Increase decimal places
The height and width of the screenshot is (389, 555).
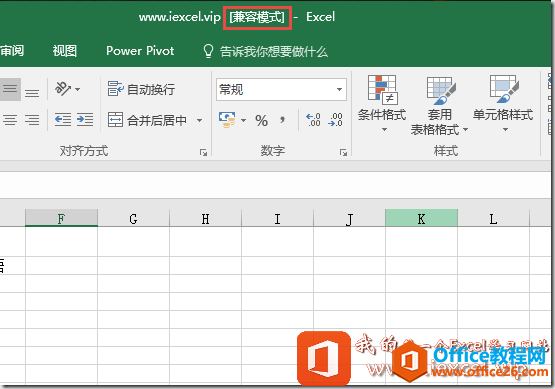[x=313, y=120]
